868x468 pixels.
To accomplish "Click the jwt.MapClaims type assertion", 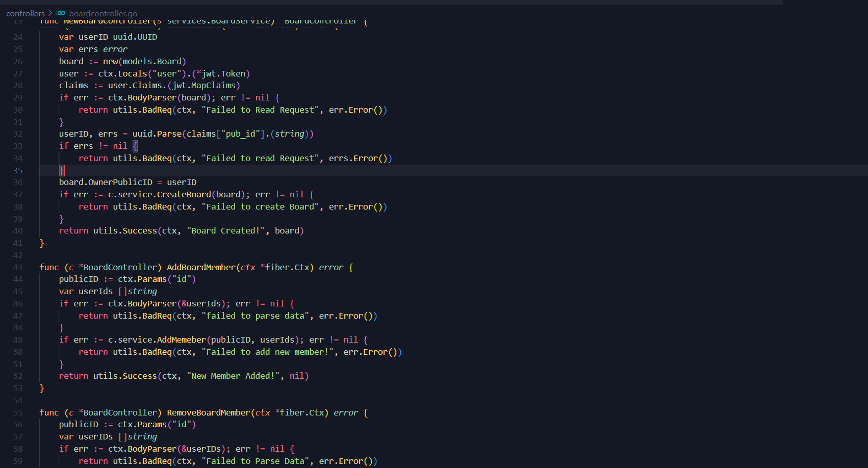I will click(x=203, y=85).
